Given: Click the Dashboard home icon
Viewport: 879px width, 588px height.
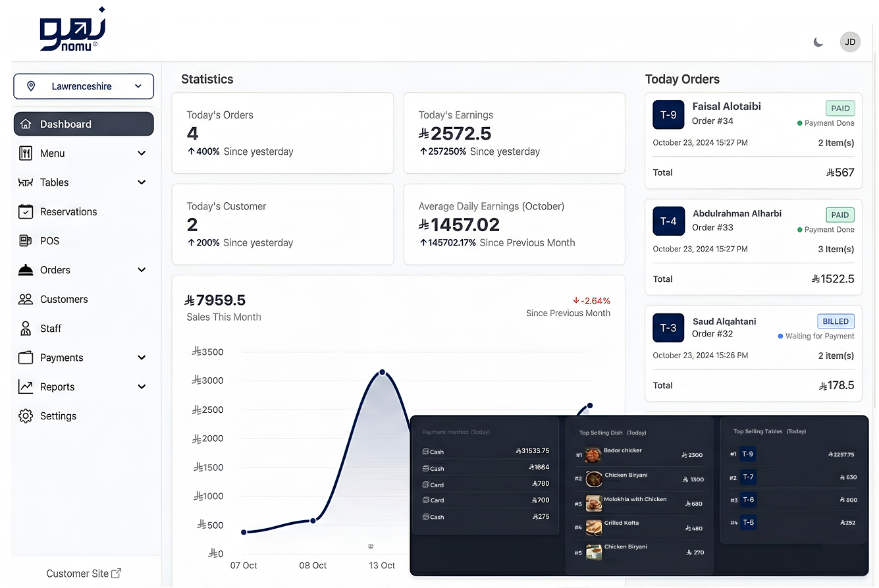Looking at the screenshot, I should coord(26,124).
